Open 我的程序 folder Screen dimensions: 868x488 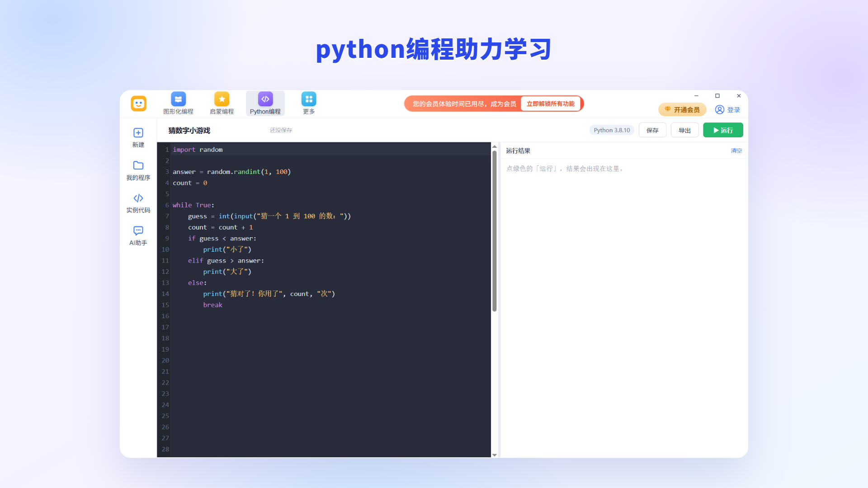coord(138,171)
